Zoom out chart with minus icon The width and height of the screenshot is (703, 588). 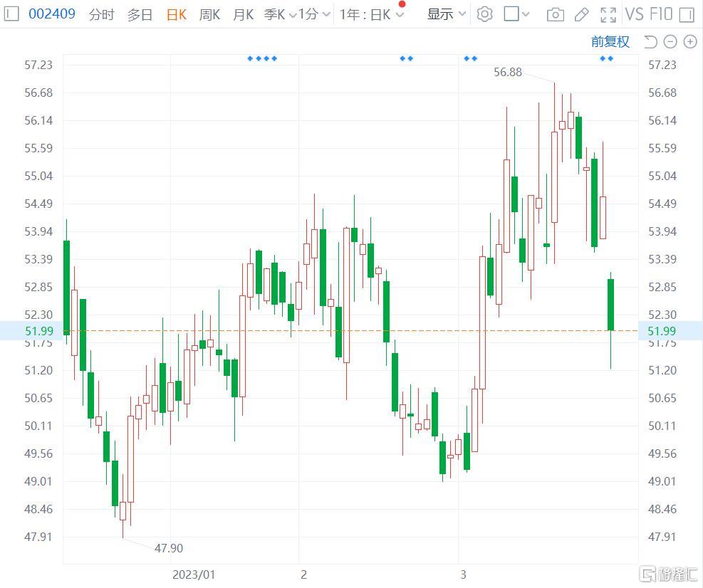point(670,42)
